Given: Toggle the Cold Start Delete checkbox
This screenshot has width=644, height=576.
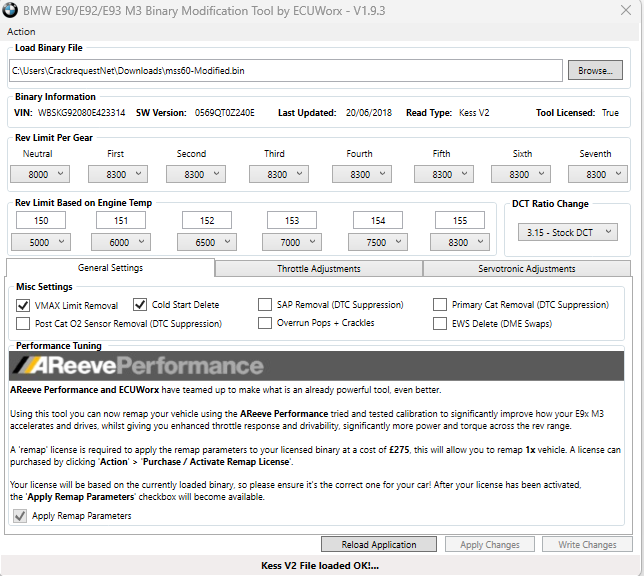Looking at the screenshot, I should pyautogui.click(x=141, y=305).
